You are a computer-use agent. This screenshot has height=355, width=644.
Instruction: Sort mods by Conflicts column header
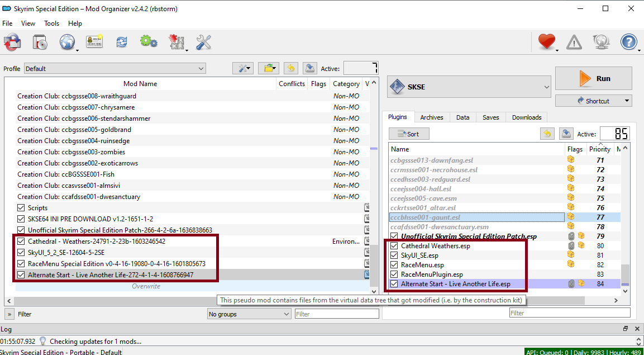292,84
